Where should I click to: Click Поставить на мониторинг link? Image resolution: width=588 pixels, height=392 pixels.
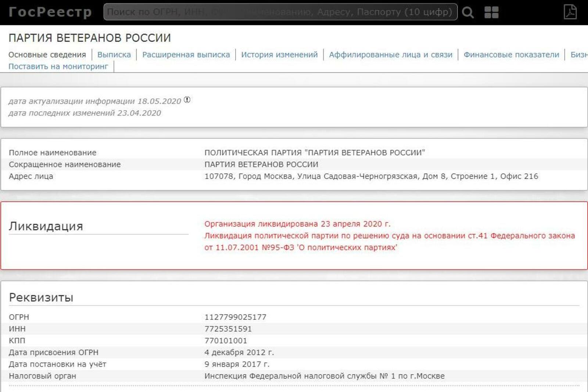58,66
